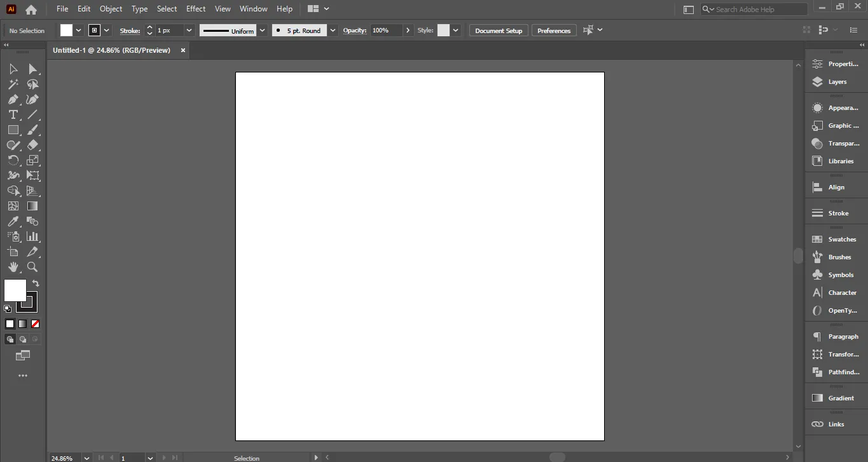Switch to Draw Behind mode
Image resolution: width=868 pixels, height=462 pixels.
22,339
